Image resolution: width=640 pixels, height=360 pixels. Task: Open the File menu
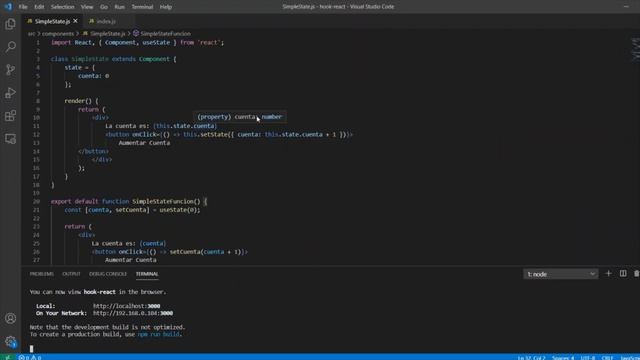(x=23, y=7)
